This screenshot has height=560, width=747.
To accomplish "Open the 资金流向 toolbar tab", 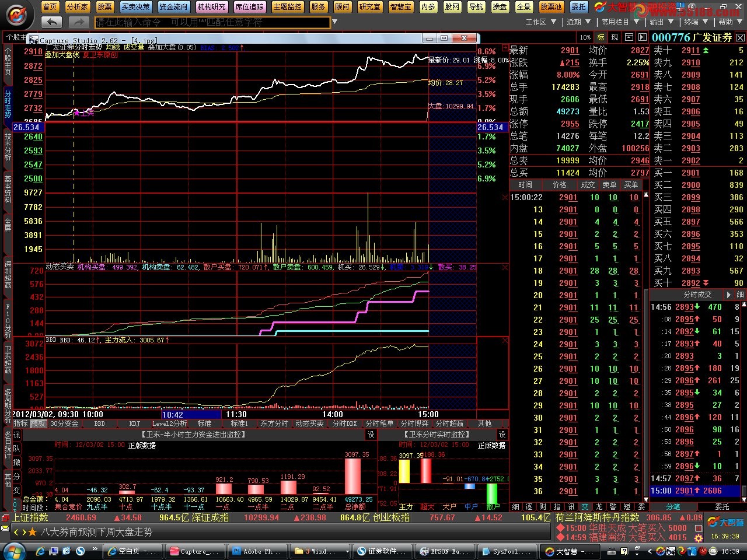I will point(173,7).
